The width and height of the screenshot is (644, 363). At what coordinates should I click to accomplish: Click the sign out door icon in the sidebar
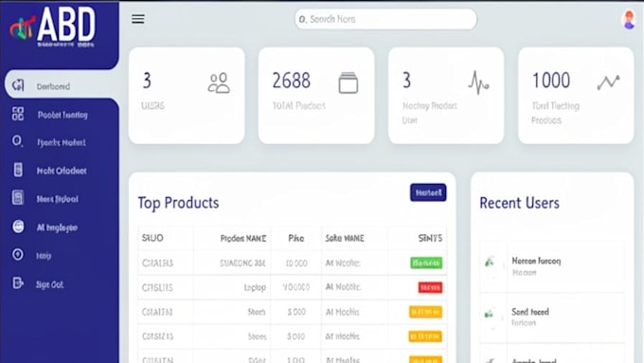(x=18, y=283)
